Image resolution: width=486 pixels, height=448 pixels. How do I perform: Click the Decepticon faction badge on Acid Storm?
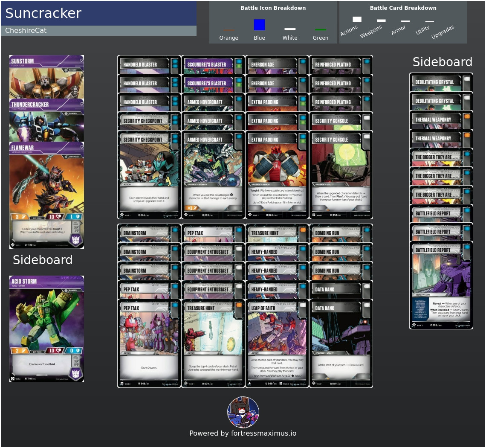pyautogui.click(x=76, y=373)
